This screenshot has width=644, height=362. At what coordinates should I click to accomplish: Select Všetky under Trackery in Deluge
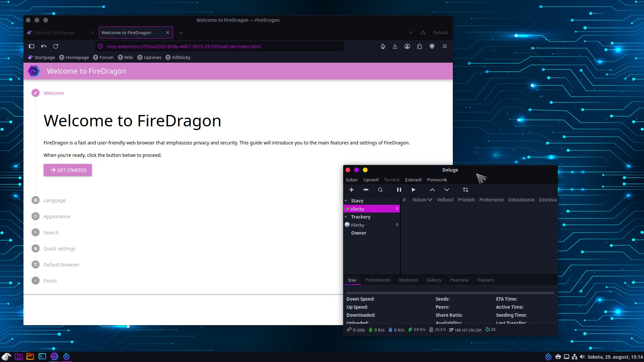[x=372, y=225]
